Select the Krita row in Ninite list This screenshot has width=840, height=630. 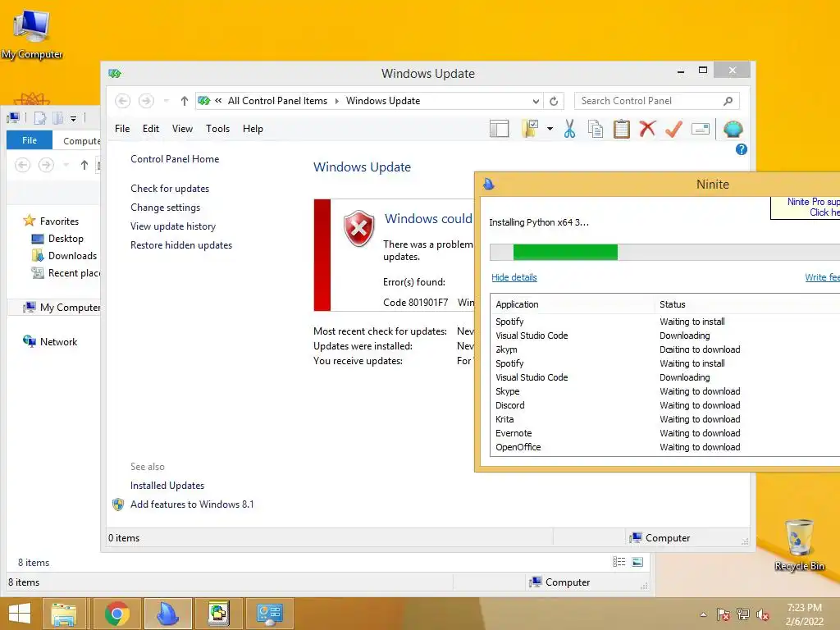click(x=664, y=419)
